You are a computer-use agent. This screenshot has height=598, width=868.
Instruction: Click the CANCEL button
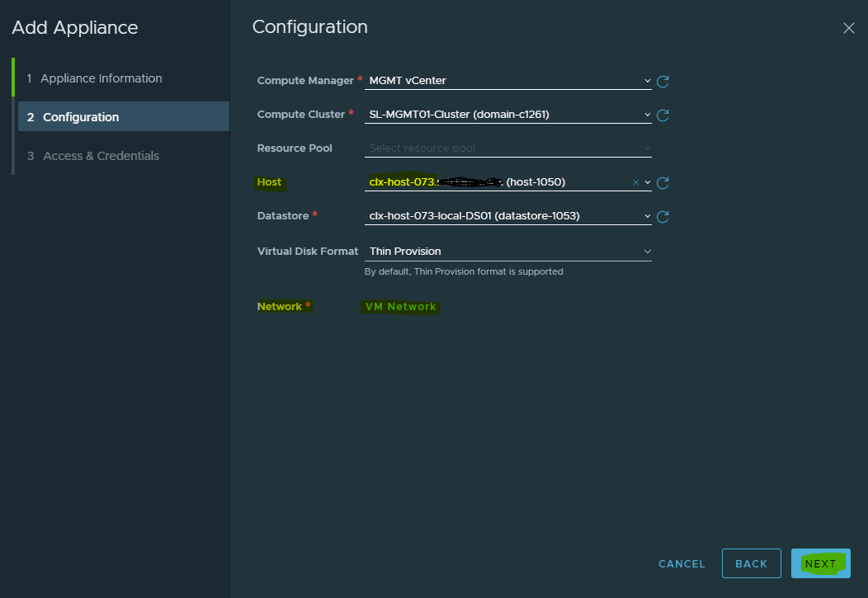(x=682, y=563)
